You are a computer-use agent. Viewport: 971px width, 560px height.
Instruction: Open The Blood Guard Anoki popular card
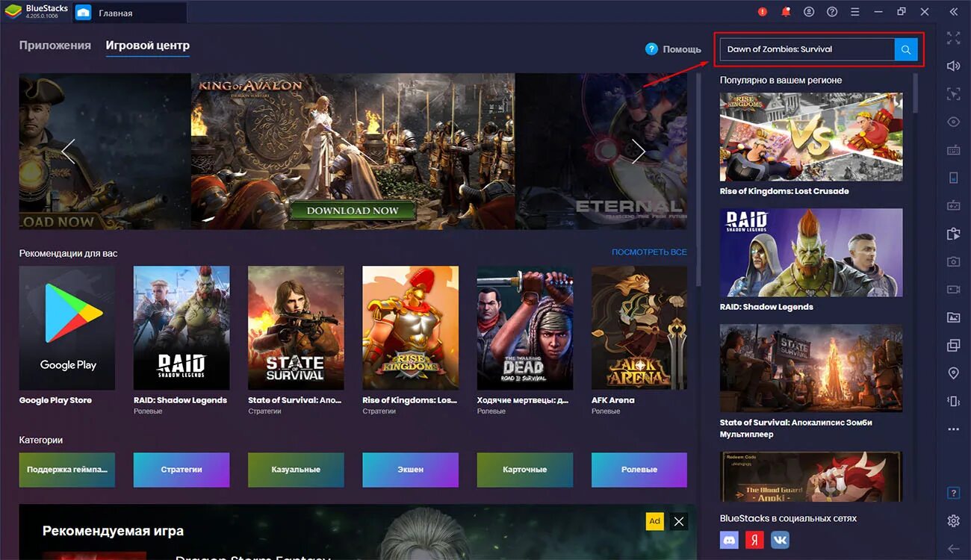click(811, 476)
